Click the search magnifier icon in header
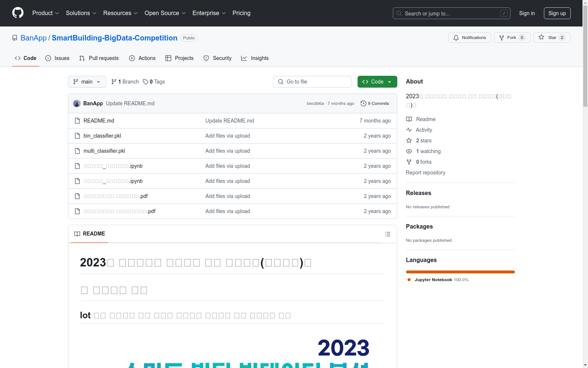The image size is (588, 368). coord(399,13)
